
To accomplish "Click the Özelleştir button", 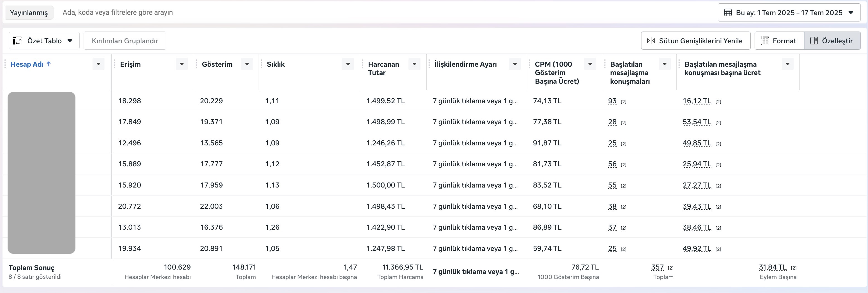I will coord(832,41).
